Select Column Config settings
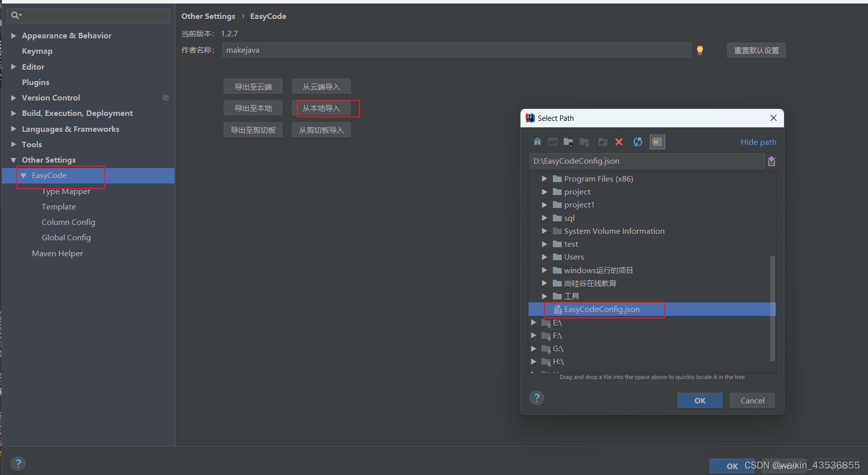The width and height of the screenshot is (868, 475). 69,222
